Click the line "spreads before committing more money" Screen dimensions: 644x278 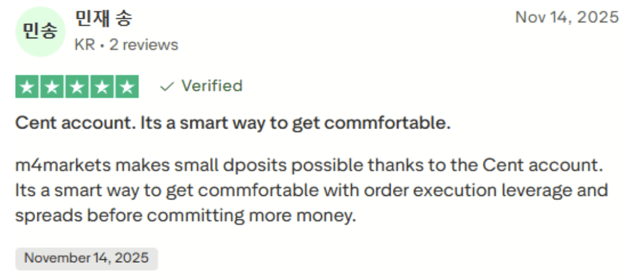[x=186, y=216]
